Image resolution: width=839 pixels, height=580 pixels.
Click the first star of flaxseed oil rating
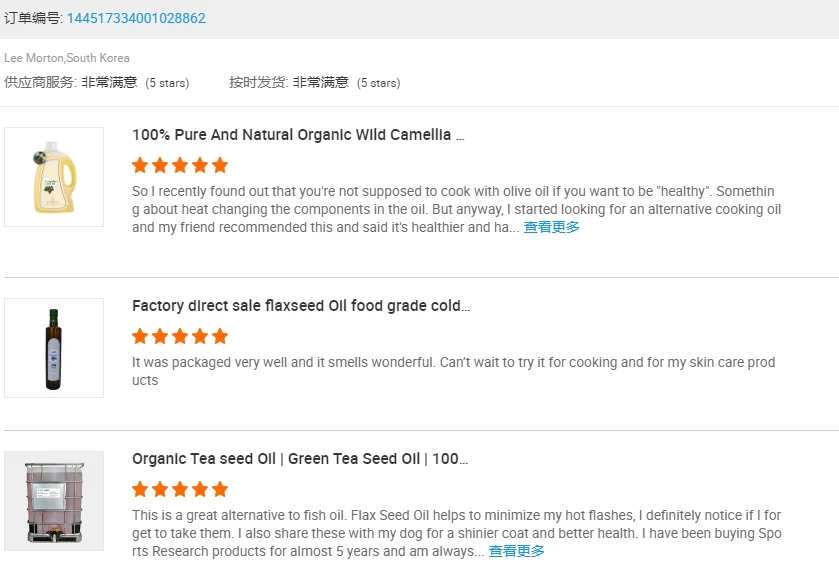(140, 336)
